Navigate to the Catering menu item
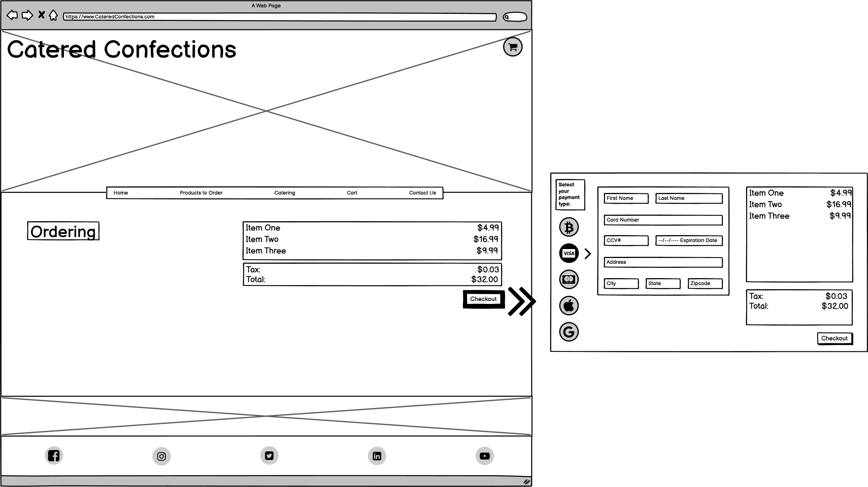Screen dimensions: 868x487 coord(284,193)
